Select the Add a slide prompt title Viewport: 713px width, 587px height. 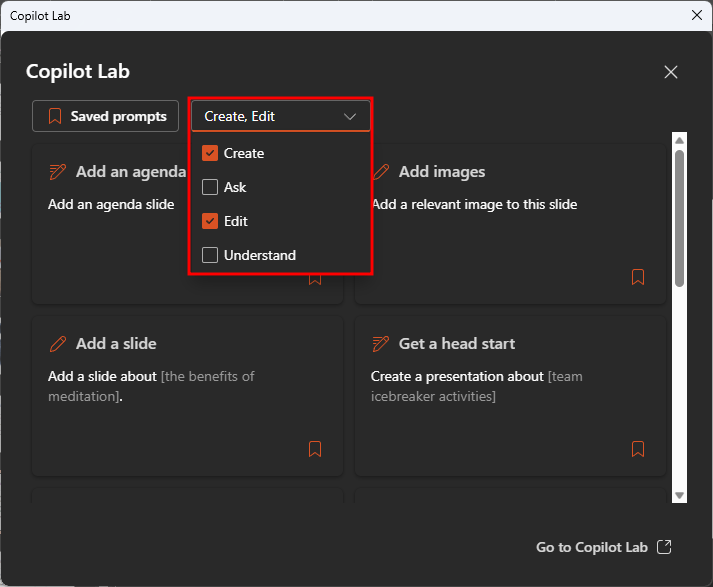(x=116, y=344)
